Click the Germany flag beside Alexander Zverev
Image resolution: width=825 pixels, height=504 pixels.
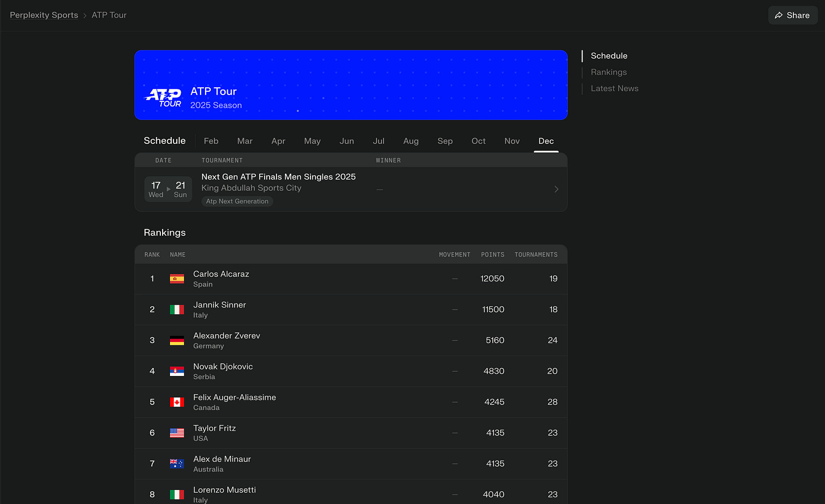177,340
